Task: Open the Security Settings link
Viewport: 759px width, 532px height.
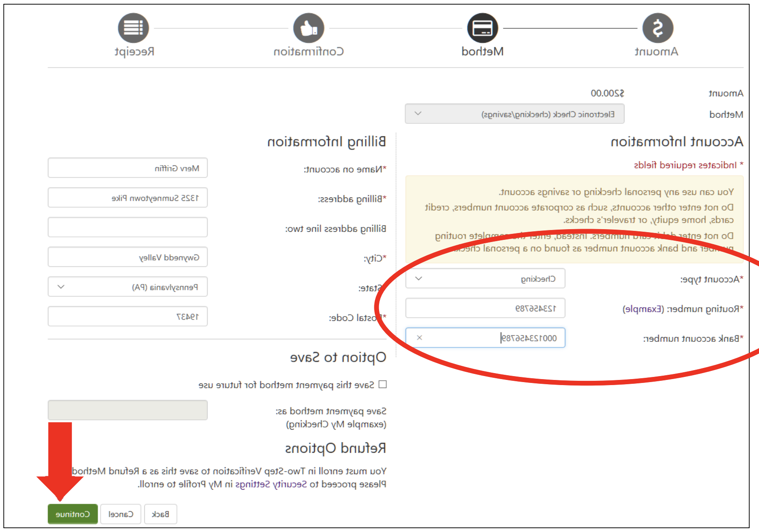Action: (271, 484)
